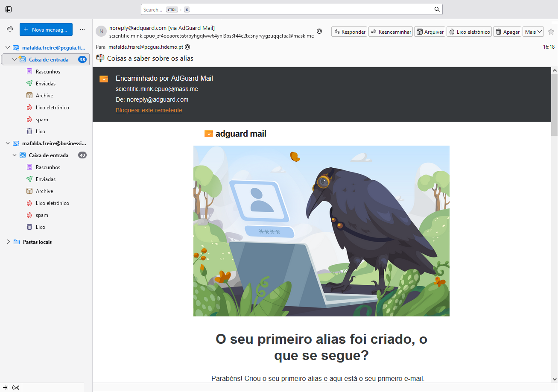Open spam folder under pcguia account

(x=42, y=120)
